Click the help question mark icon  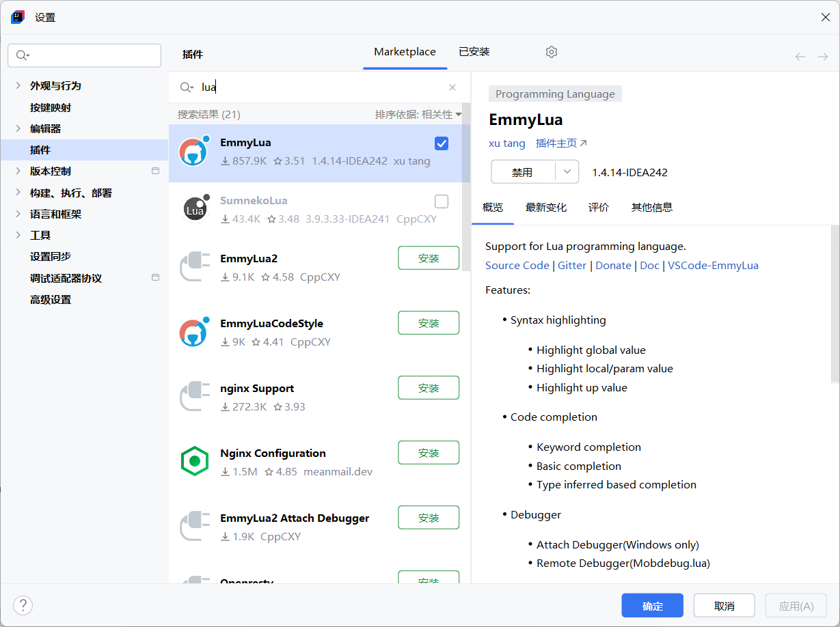[23, 605]
